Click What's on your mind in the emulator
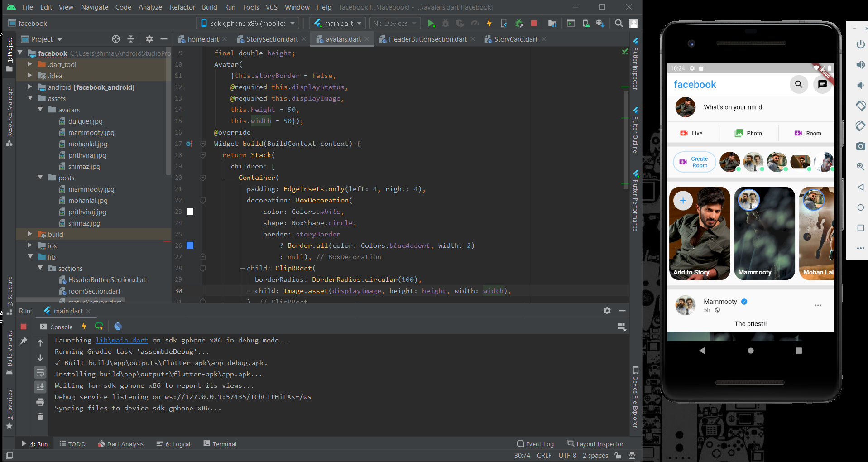The width and height of the screenshot is (868, 462). [733, 107]
